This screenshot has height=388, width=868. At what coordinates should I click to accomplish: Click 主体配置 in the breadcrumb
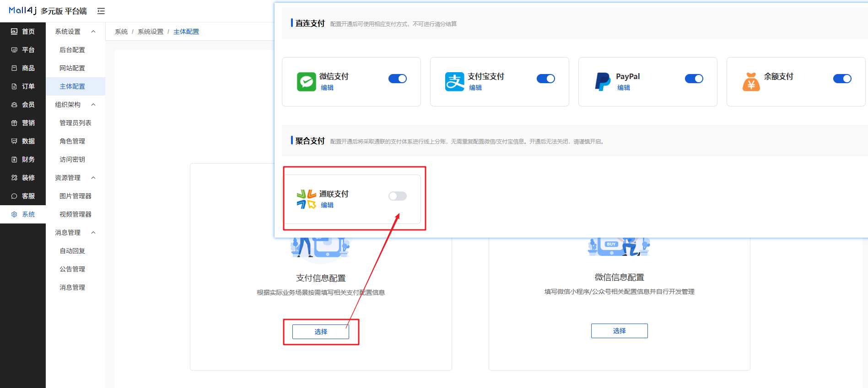pos(186,32)
